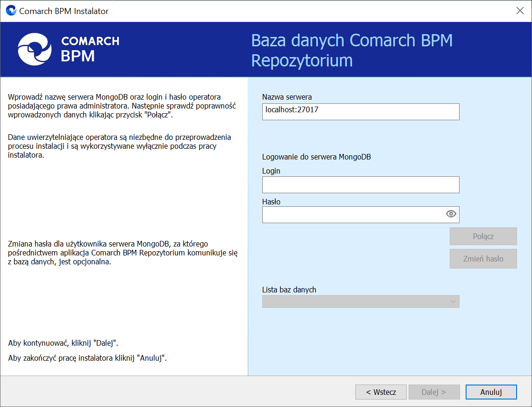Click the Hasło label text
The width and height of the screenshot is (532, 407).
click(x=271, y=202)
